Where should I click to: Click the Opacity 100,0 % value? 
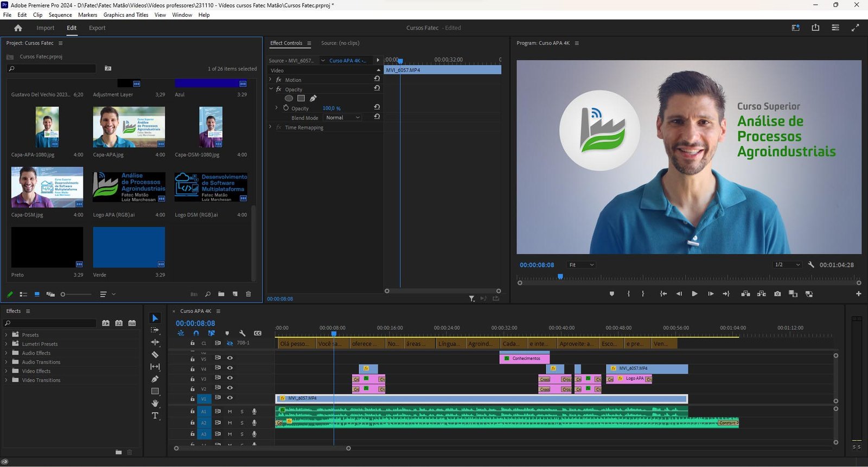(x=331, y=108)
